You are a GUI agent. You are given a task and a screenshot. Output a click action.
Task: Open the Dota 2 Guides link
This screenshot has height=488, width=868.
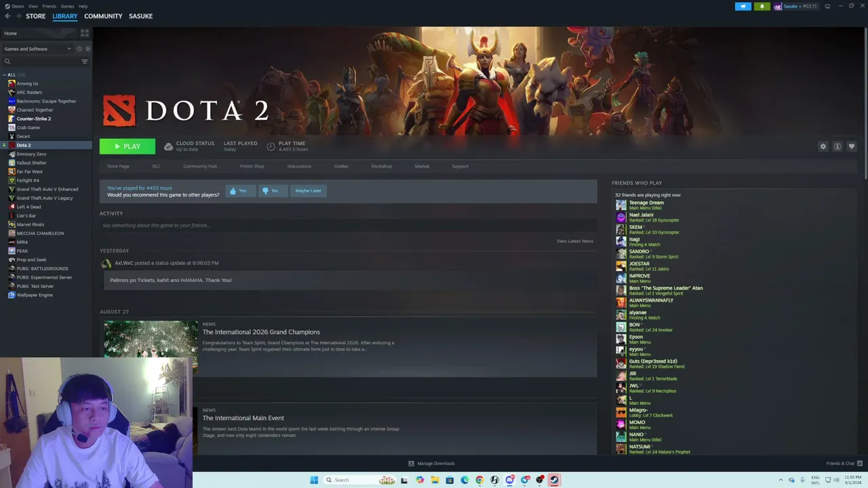click(341, 166)
